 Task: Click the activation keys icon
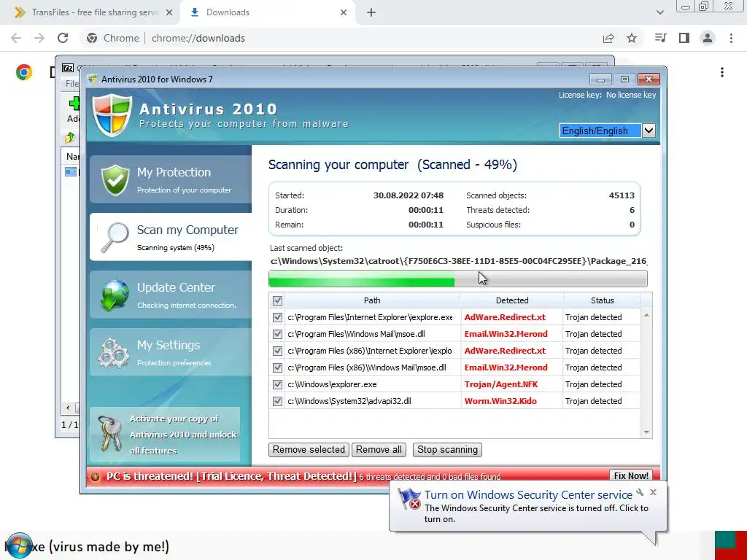click(109, 433)
